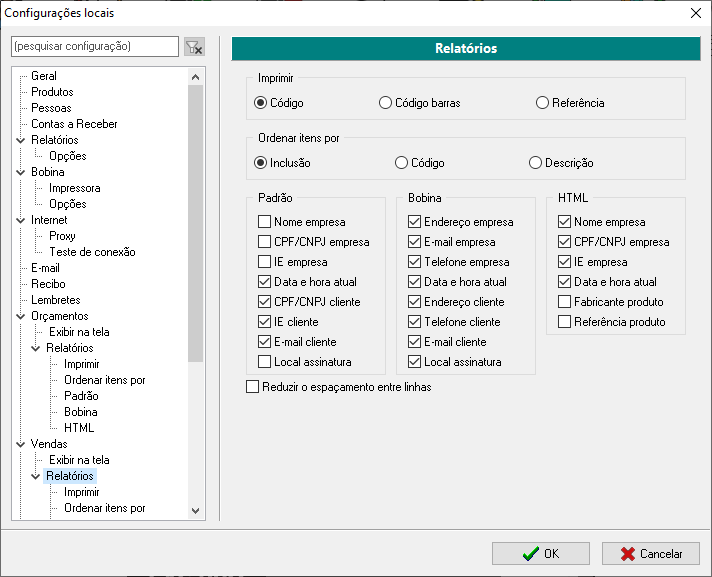Select the Código barras print option
Viewport: 712px width, 577px height.
385,103
